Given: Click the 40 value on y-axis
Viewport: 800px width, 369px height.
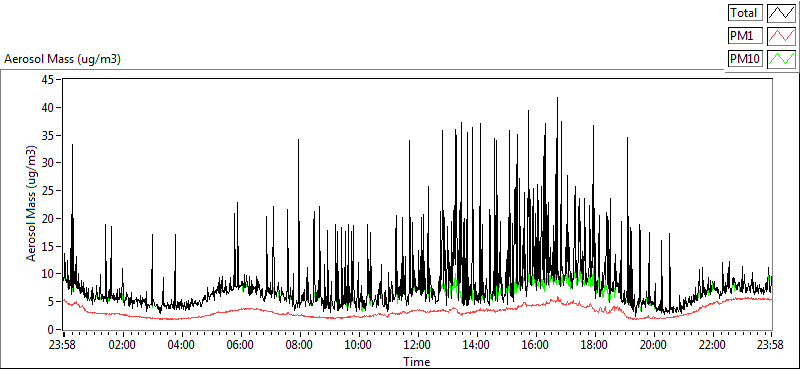Looking at the screenshot, I should click(47, 107).
